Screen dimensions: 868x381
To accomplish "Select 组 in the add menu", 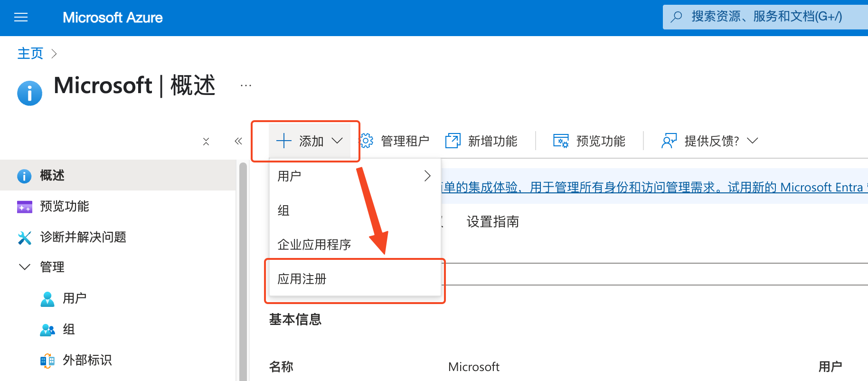I will (x=283, y=210).
